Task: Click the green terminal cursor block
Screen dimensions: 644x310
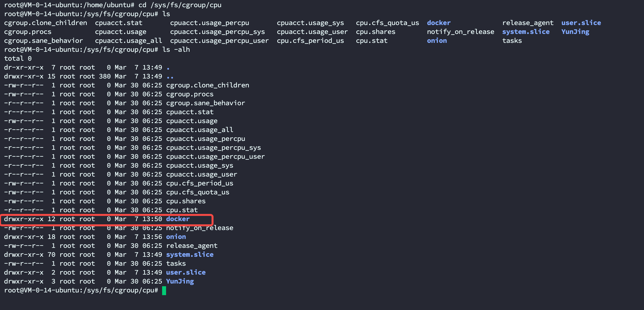Action: 164,290
